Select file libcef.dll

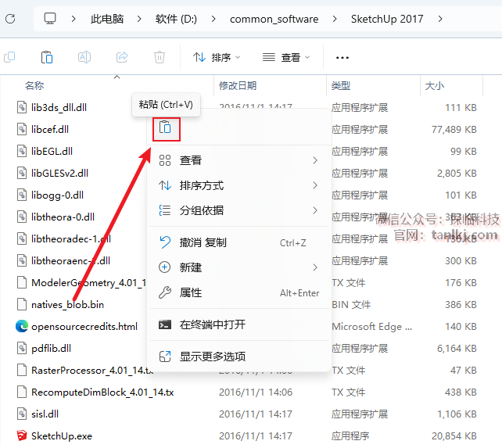coord(50,129)
